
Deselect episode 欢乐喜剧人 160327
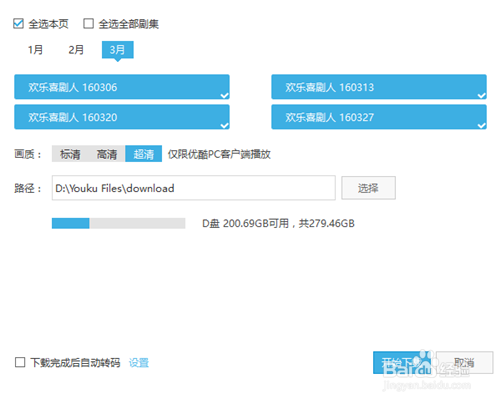(x=379, y=117)
